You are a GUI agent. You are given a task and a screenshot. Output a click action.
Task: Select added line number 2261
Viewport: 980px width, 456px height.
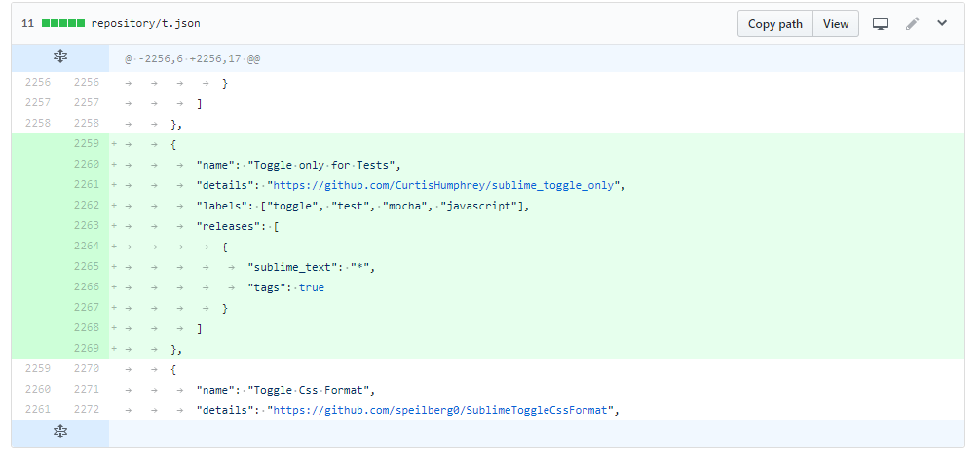(x=87, y=184)
